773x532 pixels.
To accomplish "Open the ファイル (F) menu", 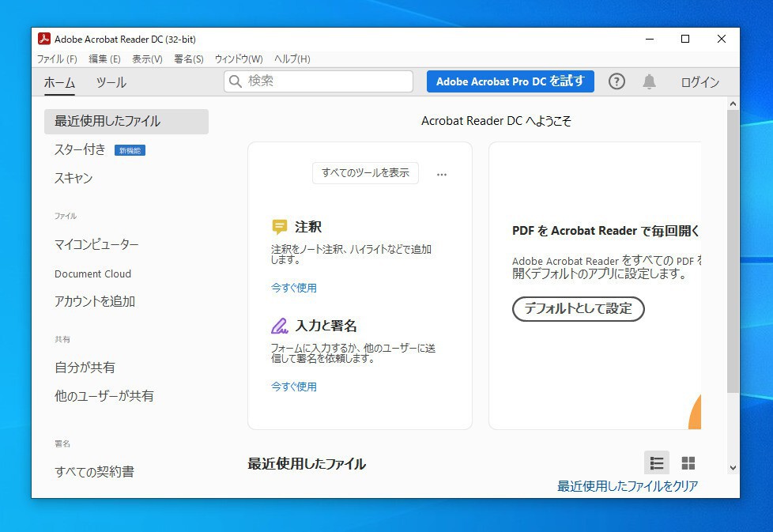I will click(x=57, y=59).
